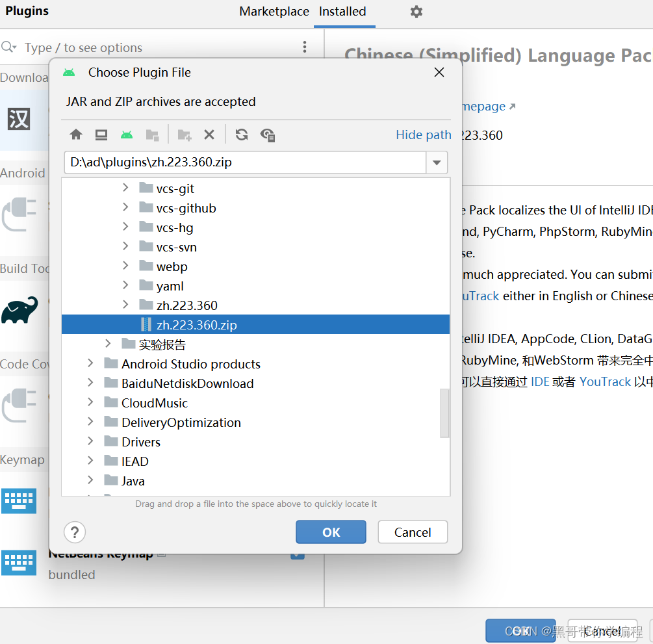The width and height of the screenshot is (653, 644).
Task: Refresh the file tree icon
Action: (x=242, y=135)
